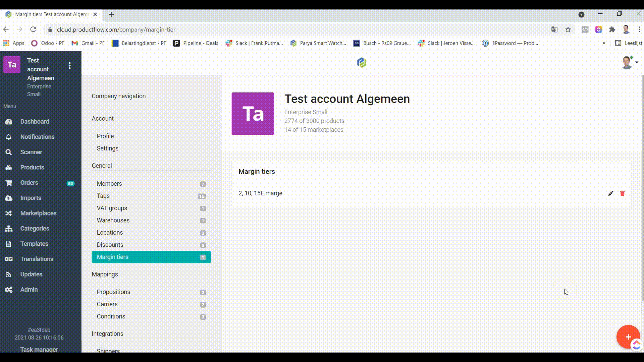Select Discounts in company navigation

coord(110,245)
